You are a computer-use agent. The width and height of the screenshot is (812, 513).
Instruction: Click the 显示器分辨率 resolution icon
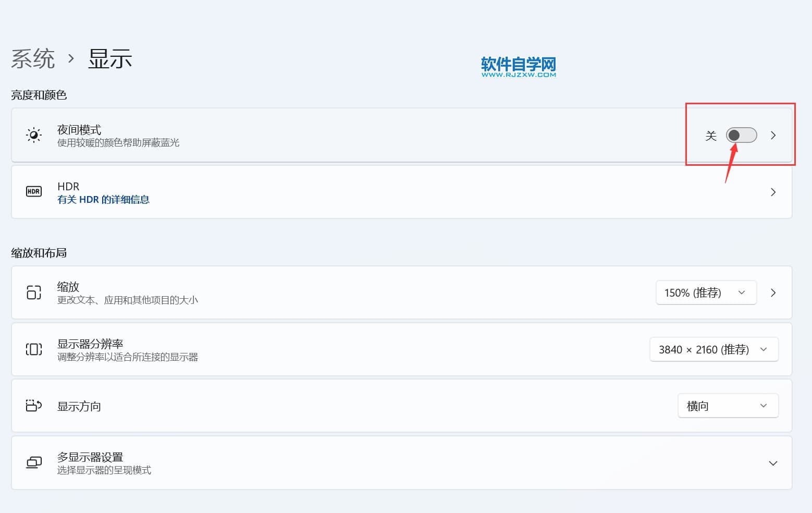(x=34, y=349)
